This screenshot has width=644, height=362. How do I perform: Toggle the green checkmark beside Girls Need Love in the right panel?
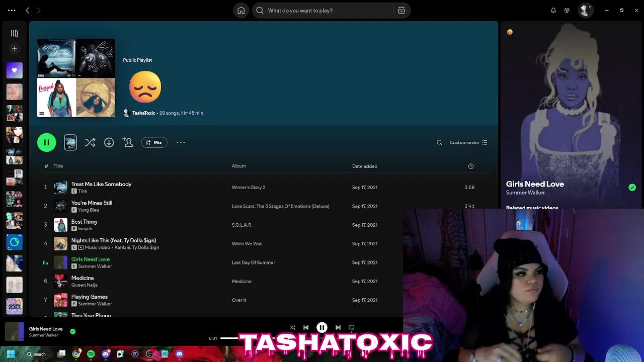coord(632,188)
